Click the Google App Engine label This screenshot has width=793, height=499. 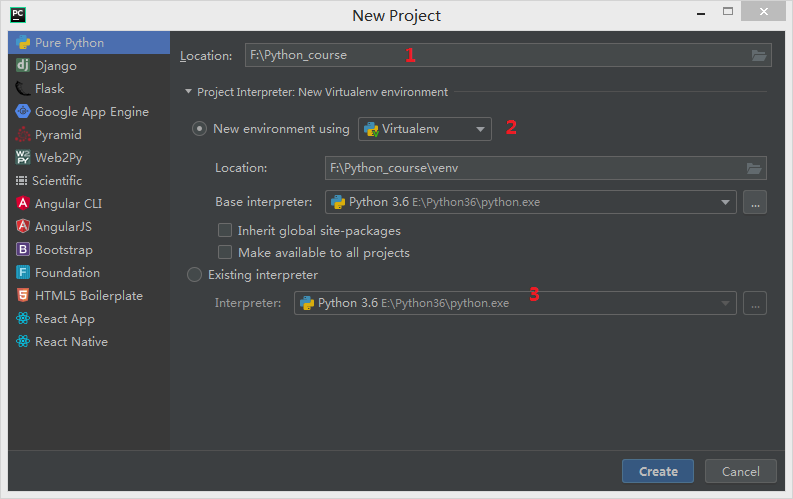coord(92,112)
